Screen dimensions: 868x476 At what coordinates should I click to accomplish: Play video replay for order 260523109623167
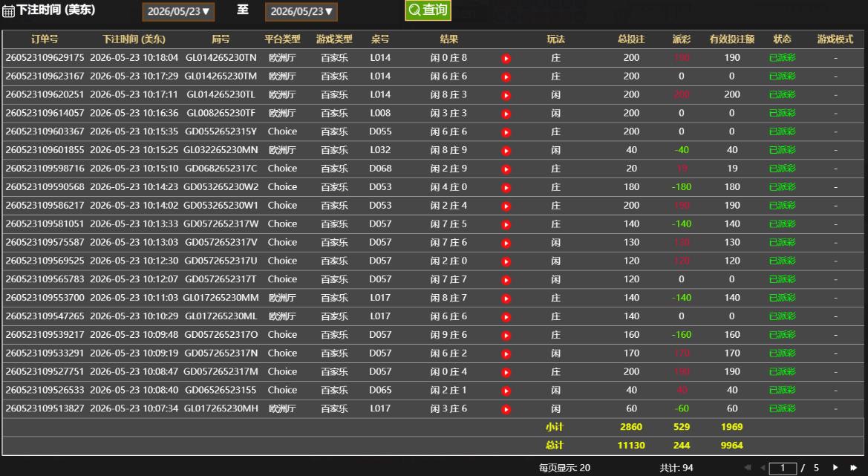pos(506,77)
